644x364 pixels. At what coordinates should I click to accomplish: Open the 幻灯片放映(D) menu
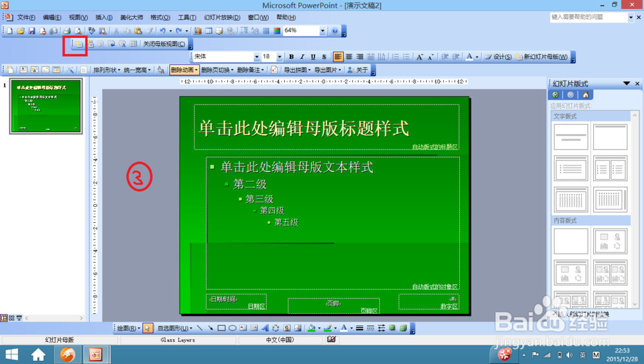[x=222, y=17]
